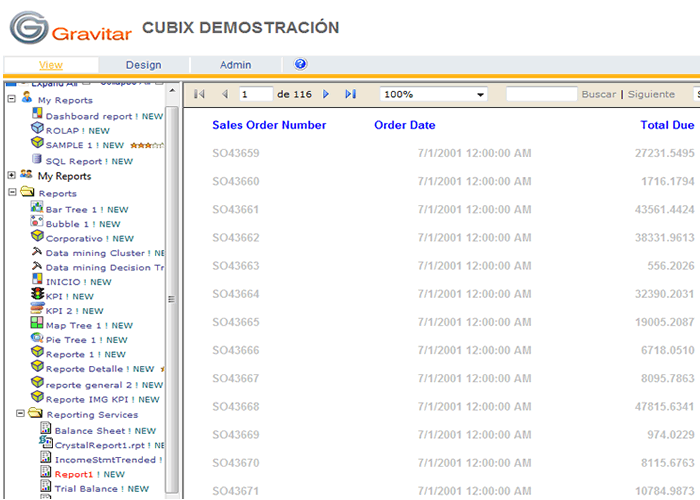Screen dimensions: 700x500
Task: Select the Reports folder label
Action: 58,194
